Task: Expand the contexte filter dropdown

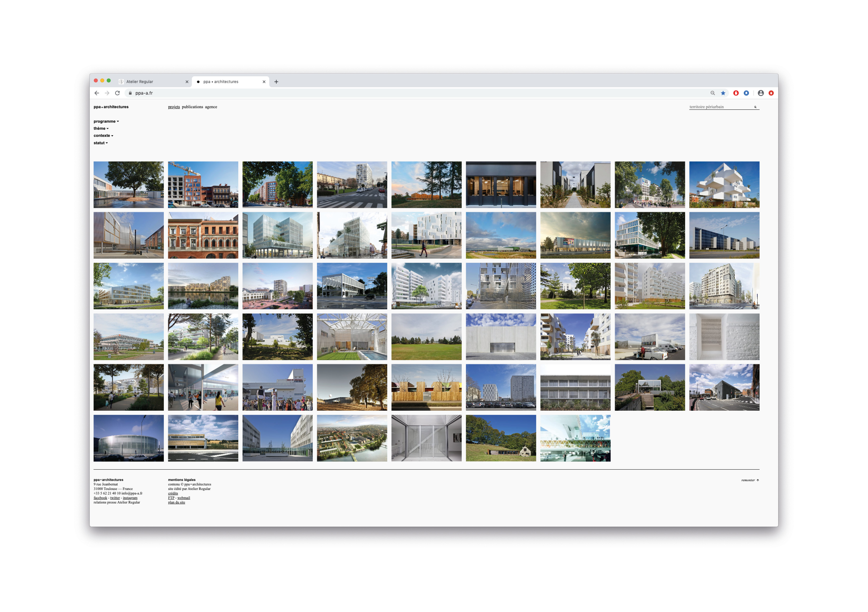Action: 103,136
